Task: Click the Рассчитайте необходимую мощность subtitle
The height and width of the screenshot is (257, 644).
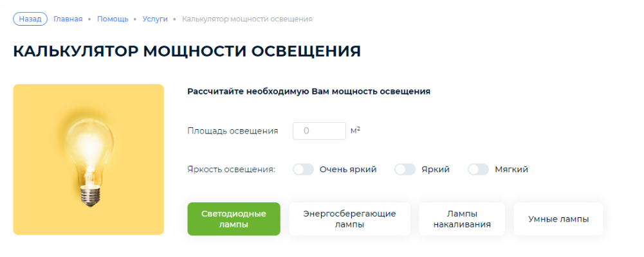Action: 308,91
